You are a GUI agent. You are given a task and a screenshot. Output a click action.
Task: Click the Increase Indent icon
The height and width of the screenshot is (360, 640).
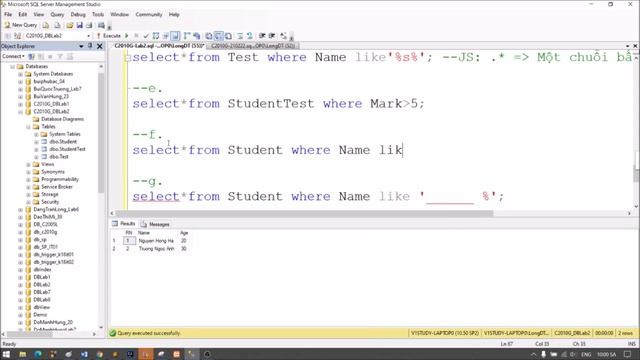click(272, 36)
